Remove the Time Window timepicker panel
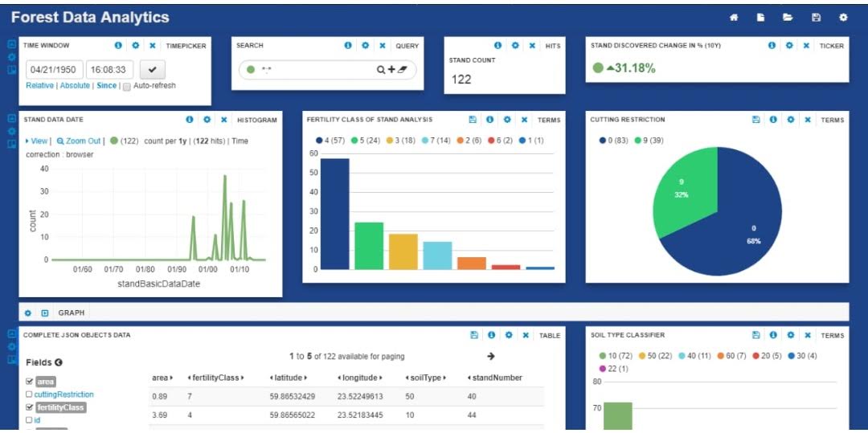 (152, 45)
